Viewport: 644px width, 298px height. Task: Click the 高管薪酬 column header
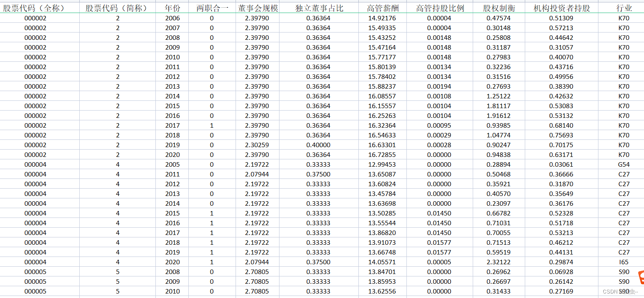tap(382, 8)
